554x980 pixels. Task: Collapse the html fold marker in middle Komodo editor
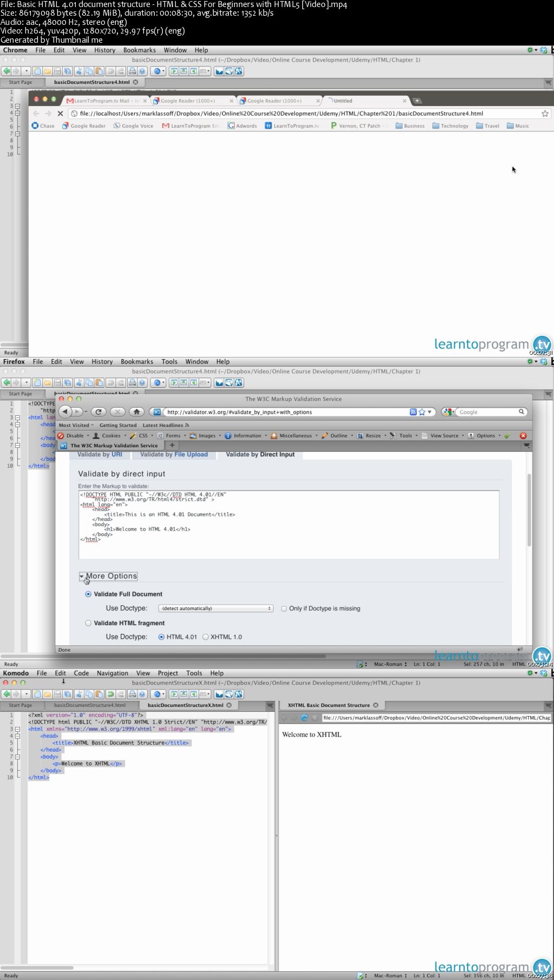(17, 418)
